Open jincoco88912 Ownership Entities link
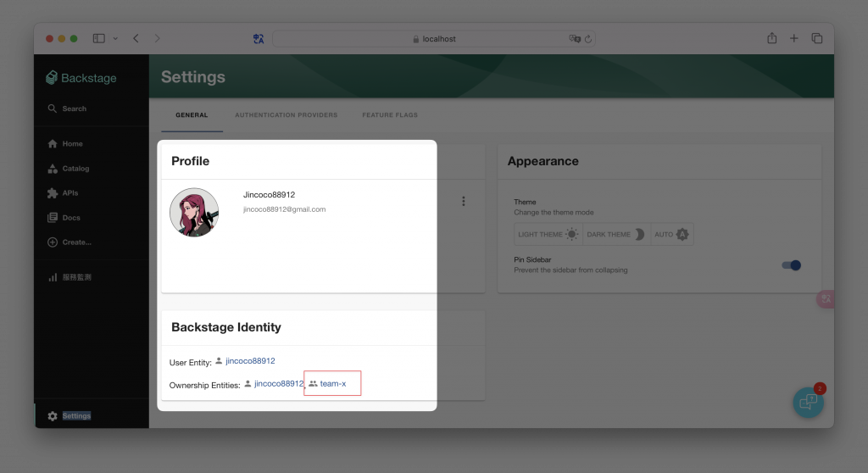 (279, 383)
